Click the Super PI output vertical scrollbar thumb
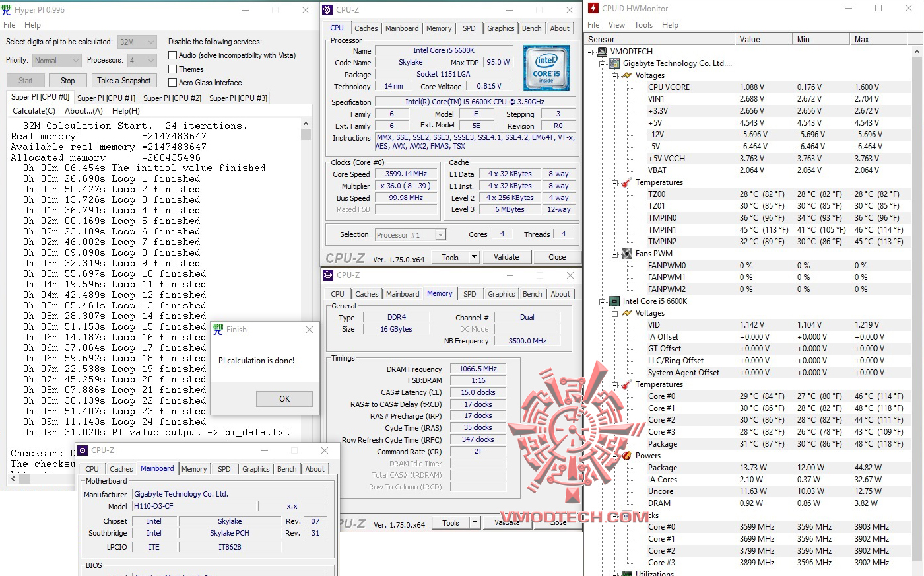Viewport: 924px width, 576px height. pyautogui.click(x=306, y=134)
